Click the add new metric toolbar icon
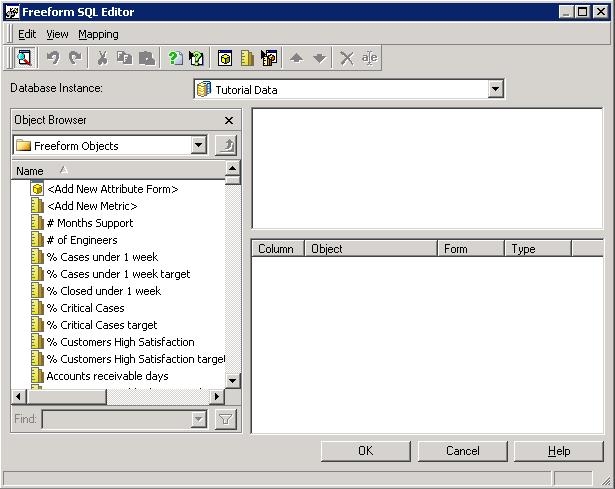The height and width of the screenshot is (489, 615). (247, 58)
